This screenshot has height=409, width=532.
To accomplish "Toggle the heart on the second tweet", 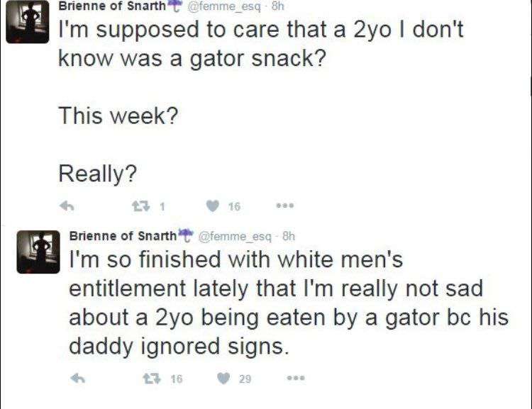I will click(223, 379).
